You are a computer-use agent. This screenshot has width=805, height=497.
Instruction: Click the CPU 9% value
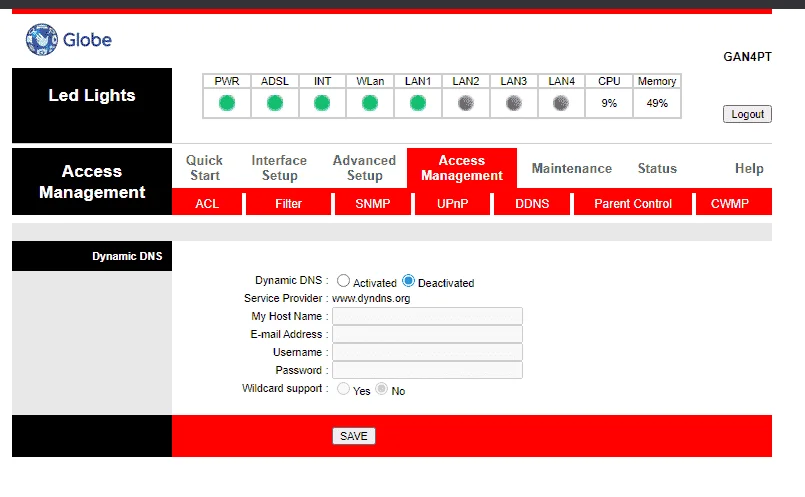(609, 103)
